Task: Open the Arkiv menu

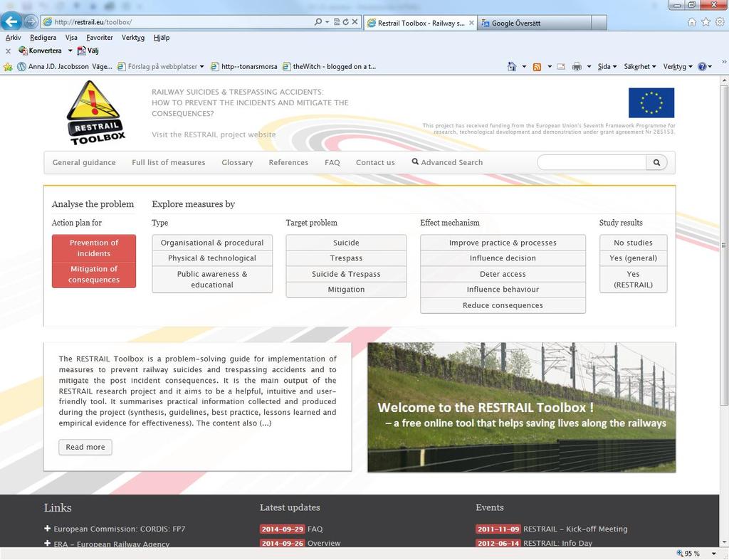Action: pyautogui.click(x=13, y=38)
